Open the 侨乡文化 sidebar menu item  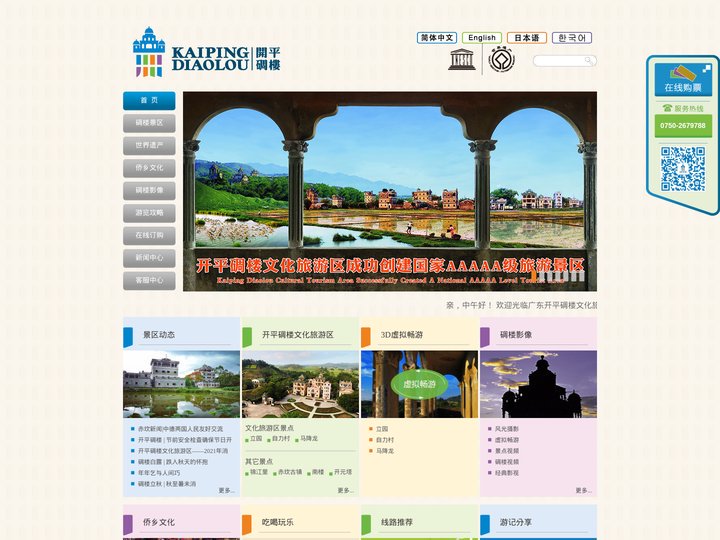tap(149, 168)
